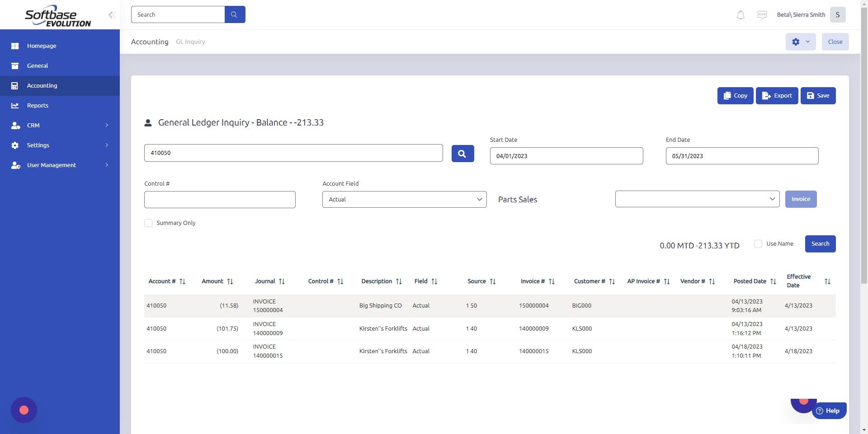
Task: Select row with invoice 150000004
Action: coord(490,306)
